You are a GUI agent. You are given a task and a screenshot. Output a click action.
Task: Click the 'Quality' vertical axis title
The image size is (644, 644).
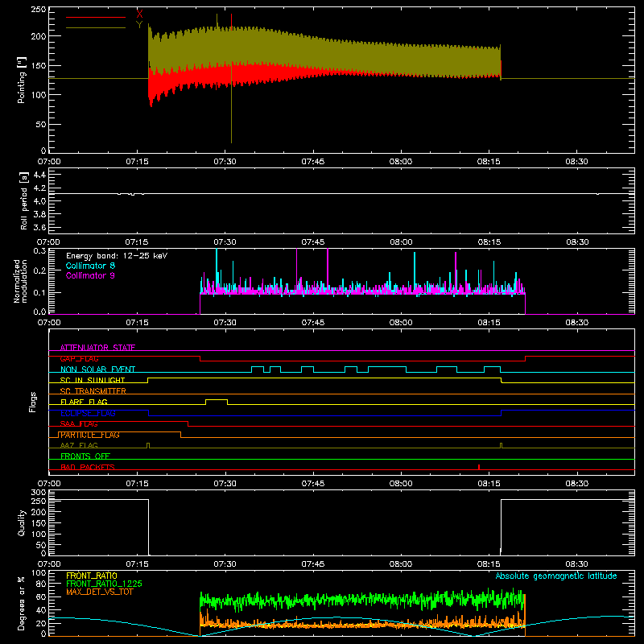pyautogui.click(x=22, y=522)
